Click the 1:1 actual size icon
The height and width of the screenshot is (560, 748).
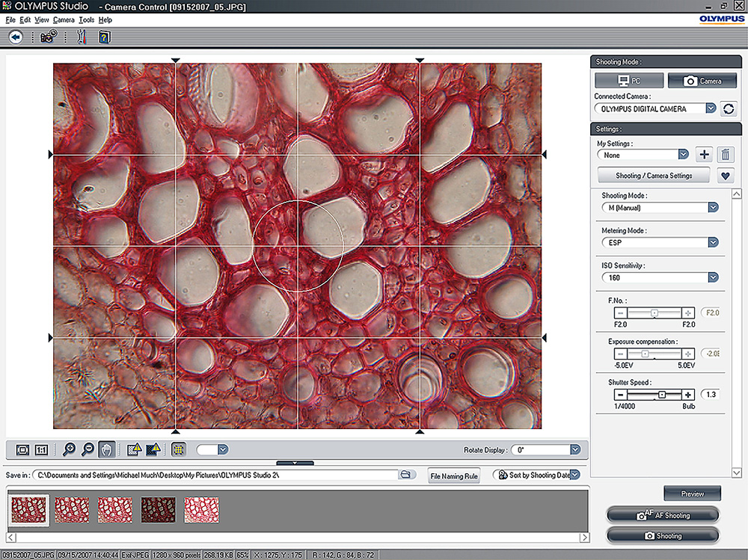tap(42, 449)
